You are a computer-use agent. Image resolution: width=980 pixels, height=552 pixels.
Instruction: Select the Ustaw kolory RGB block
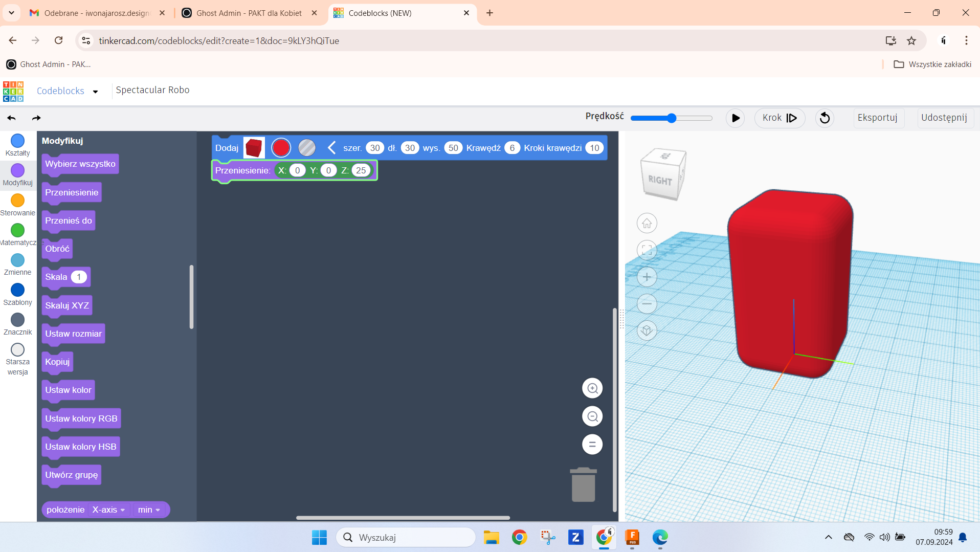pos(81,418)
